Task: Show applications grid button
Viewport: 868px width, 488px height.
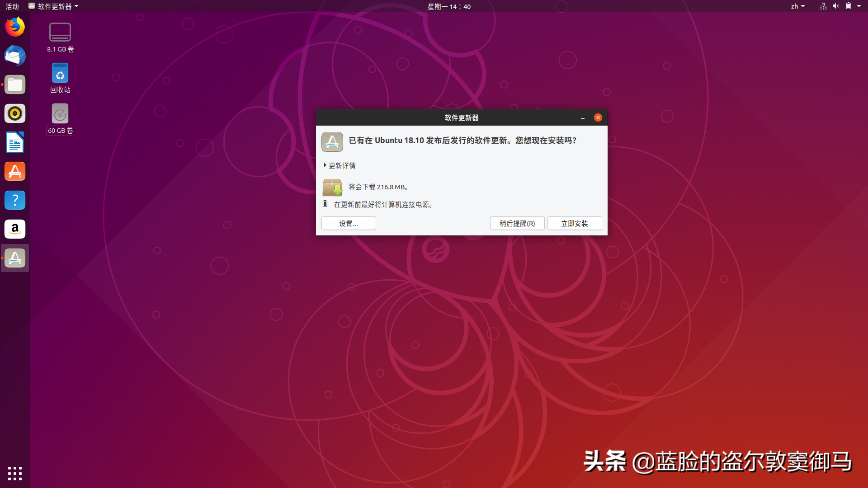Action: [x=15, y=473]
